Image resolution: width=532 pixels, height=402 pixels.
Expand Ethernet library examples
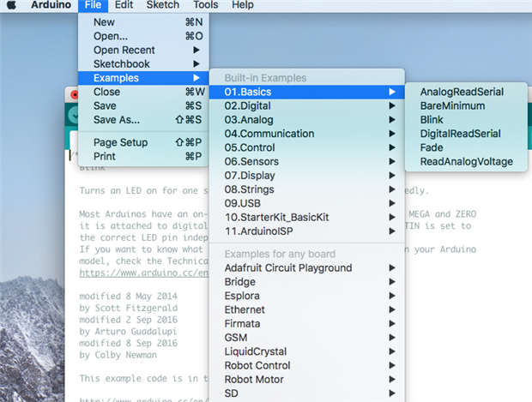(306, 309)
